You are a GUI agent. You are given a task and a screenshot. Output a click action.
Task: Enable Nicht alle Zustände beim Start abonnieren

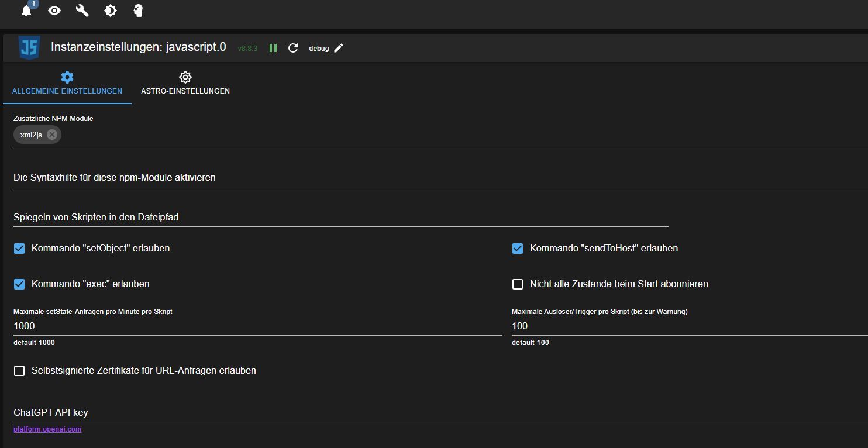pyautogui.click(x=518, y=284)
